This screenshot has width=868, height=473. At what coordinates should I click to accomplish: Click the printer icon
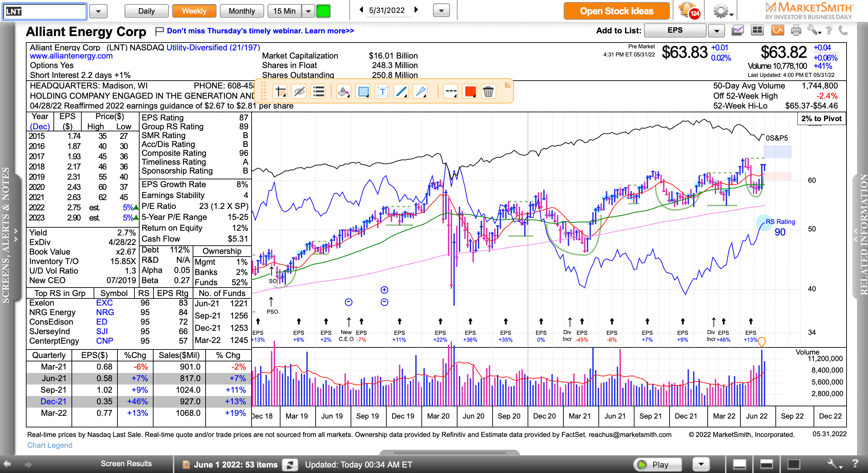coord(796,31)
